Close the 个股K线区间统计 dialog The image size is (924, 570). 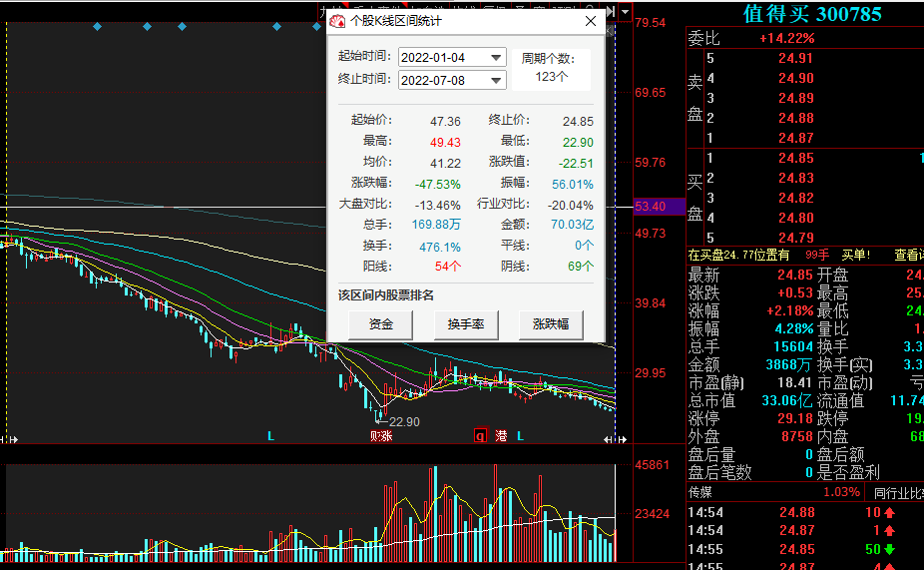tap(591, 21)
